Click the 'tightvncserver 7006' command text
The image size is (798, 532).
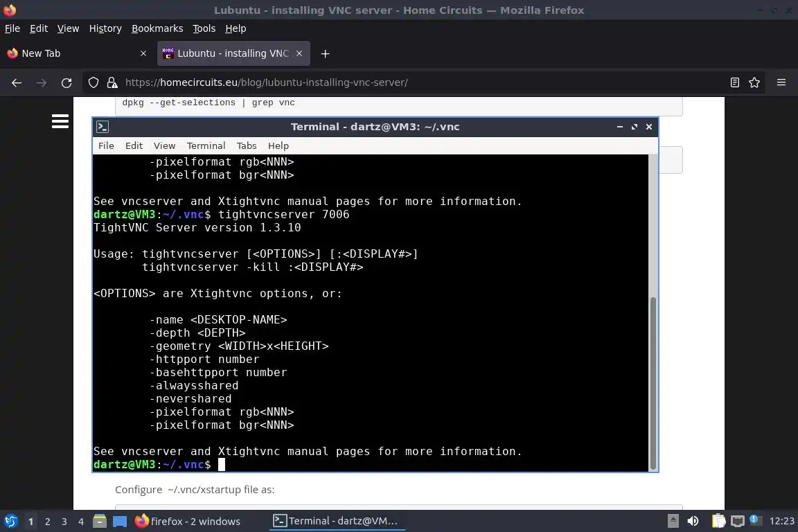coord(283,214)
